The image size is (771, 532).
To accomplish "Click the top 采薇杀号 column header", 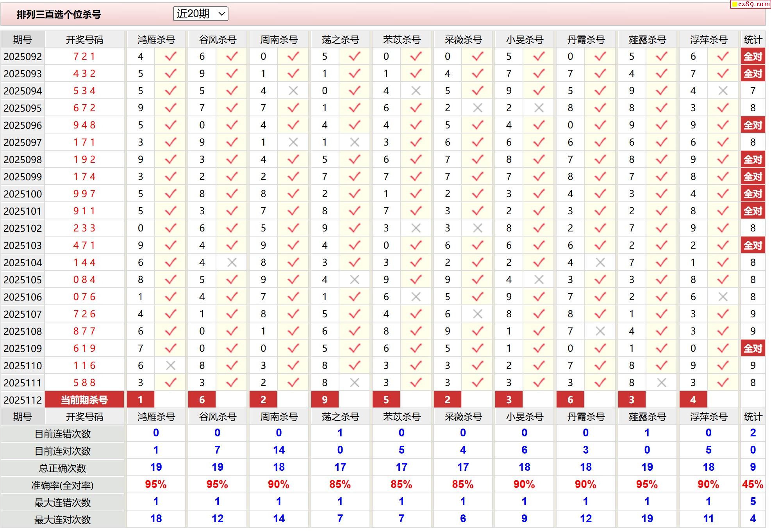I will pyautogui.click(x=463, y=40).
